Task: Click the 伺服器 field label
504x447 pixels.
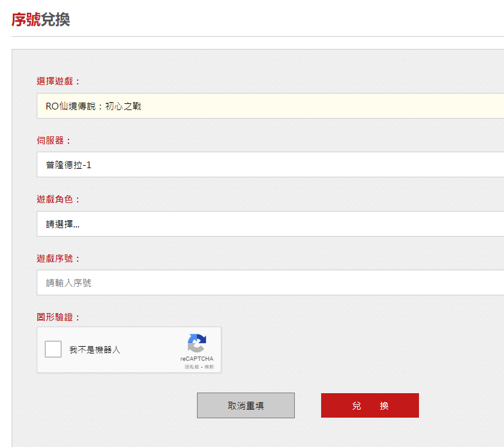Action: pos(54,140)
